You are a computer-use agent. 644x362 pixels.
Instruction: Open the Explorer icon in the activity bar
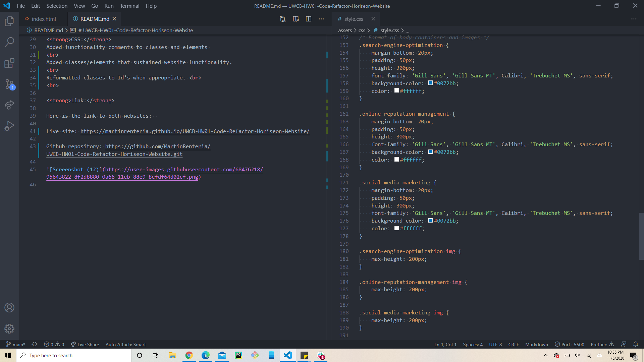click(9, 21)
